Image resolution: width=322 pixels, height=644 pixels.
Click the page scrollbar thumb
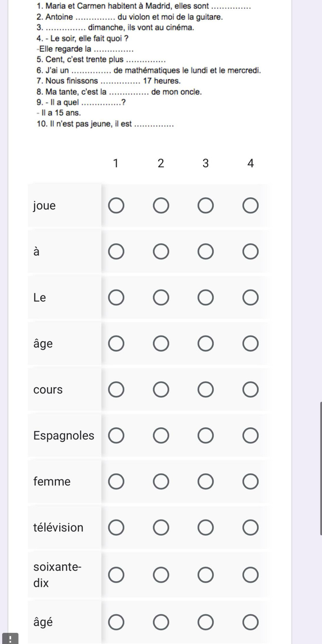321,468
